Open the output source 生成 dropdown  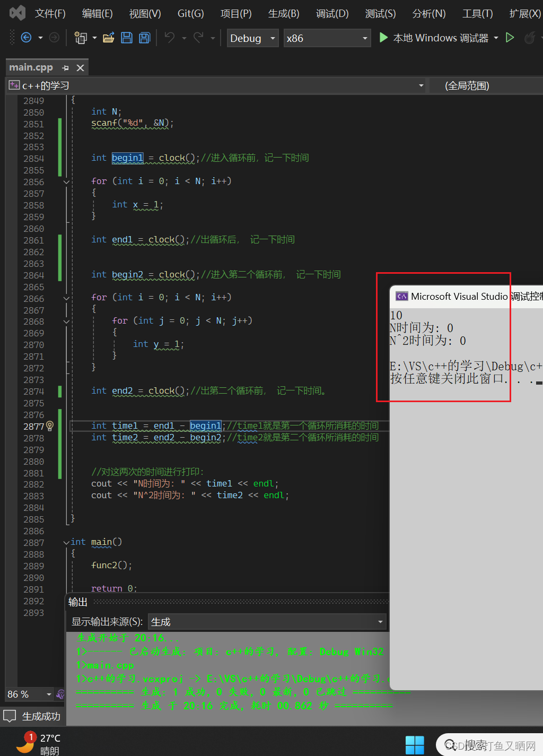click(x=267, y=622)
